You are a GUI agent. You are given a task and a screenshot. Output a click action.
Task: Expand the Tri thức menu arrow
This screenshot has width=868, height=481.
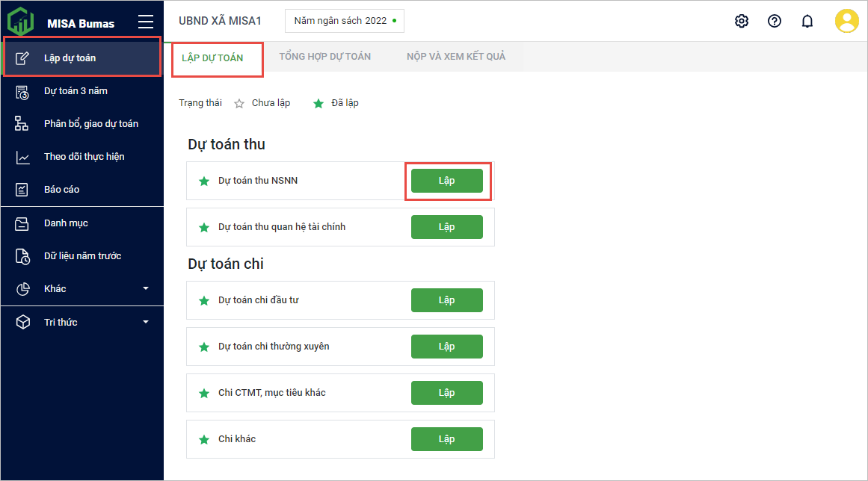point(146,323)
